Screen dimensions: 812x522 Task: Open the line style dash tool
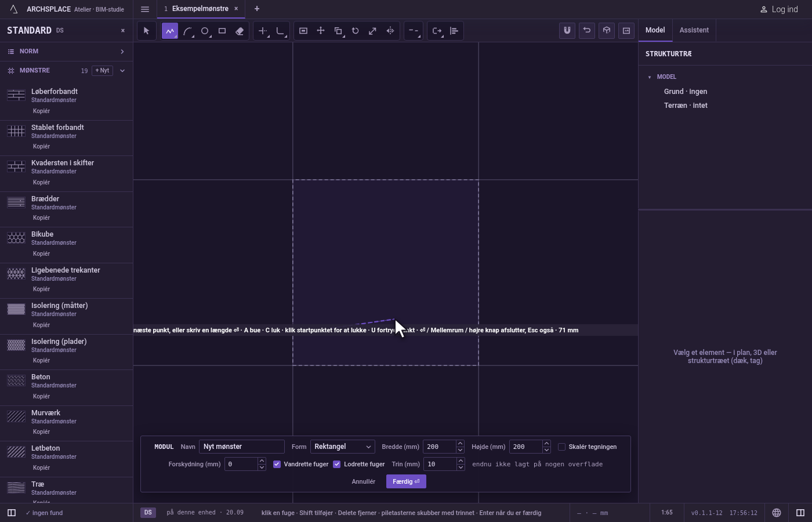pos(413,31)
